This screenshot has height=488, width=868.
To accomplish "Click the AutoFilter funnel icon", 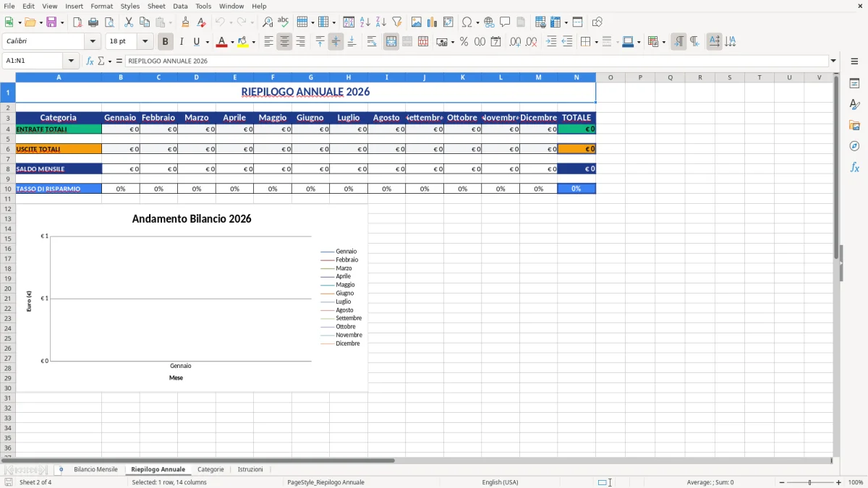I will [x=397, y=22].
